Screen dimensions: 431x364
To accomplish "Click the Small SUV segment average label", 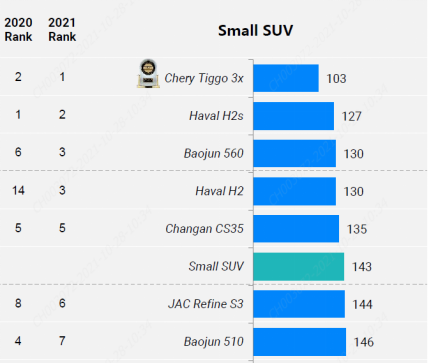I will pyautogui.click(x=216, y=266).
